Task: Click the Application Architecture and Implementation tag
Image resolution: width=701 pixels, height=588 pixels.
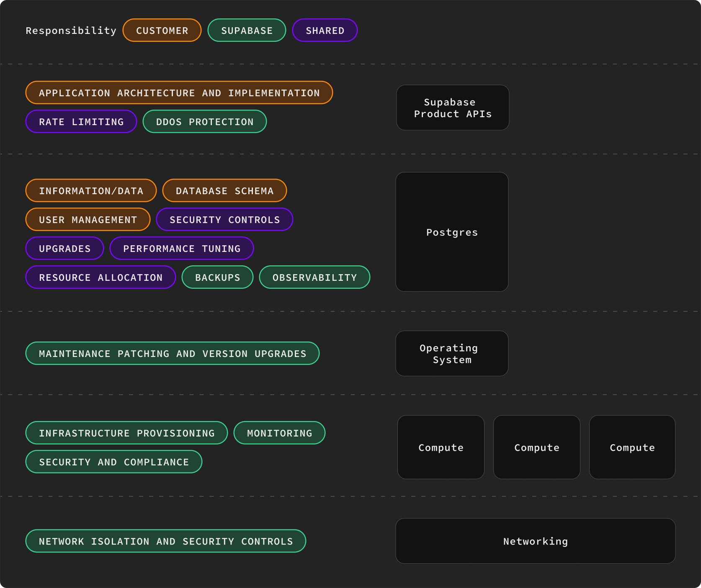Action: (179, 93)
